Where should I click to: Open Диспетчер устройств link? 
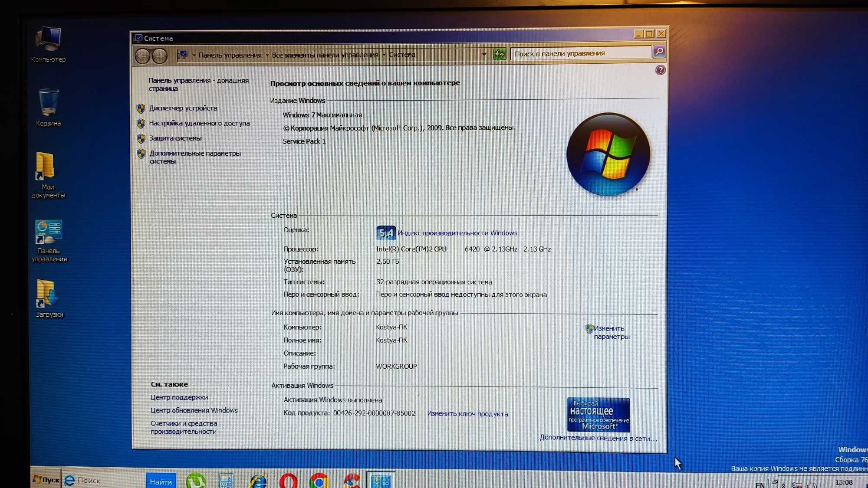[x=183, y=108]
